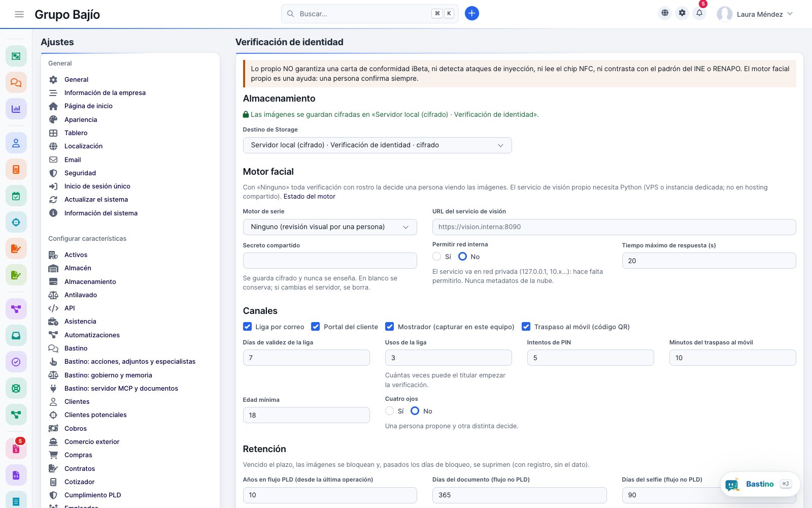Open the crosshair target icon in the left rail
This screenshot has height=508, width=812.
click(x=16, y=222)
